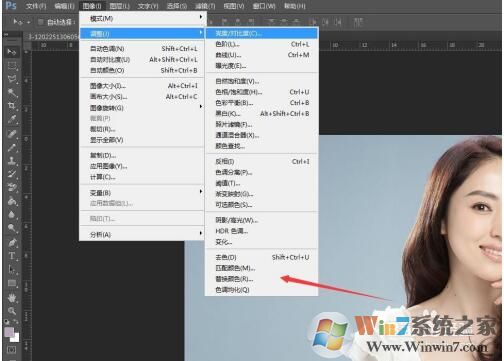Screen dimensions: 504x361
Task: Select the Move tool in toolbox
Action: coord(12,52)
